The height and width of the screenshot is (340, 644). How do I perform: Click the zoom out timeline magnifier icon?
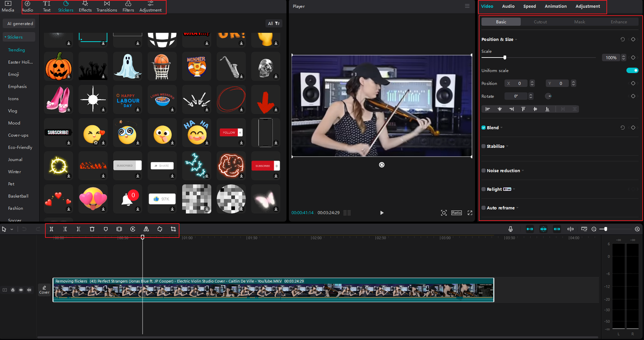[594, 229]
